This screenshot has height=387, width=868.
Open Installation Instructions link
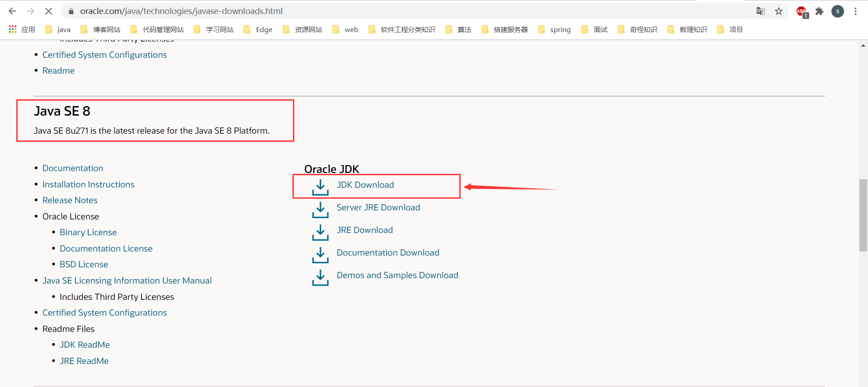(x=88, y=184)
